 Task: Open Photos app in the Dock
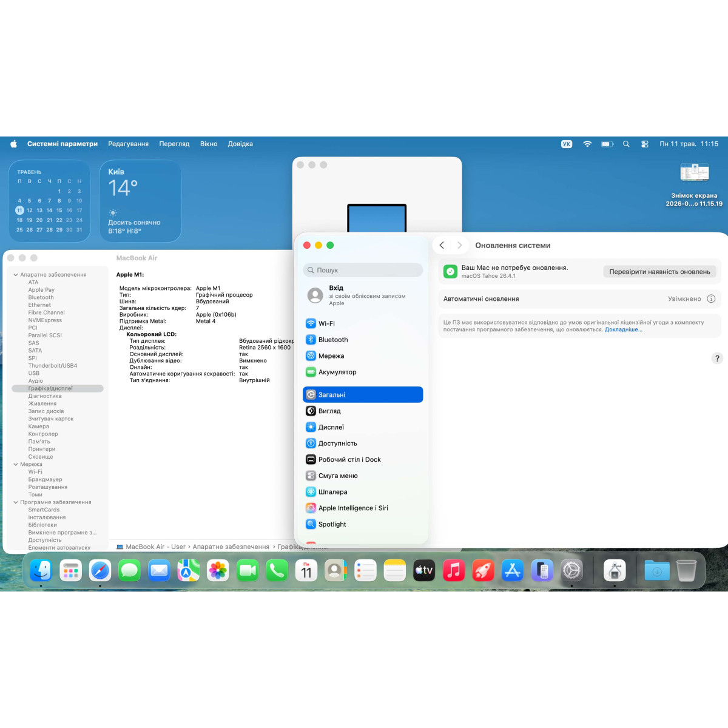tap(218, 570)
